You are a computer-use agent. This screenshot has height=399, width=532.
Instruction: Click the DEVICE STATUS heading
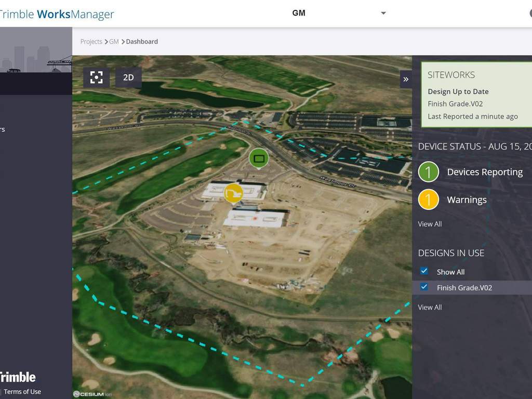coord(475,147)
